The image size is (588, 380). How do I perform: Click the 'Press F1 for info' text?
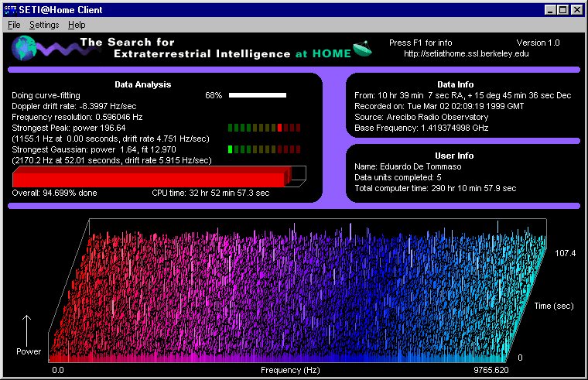click(x=420, y=43)
